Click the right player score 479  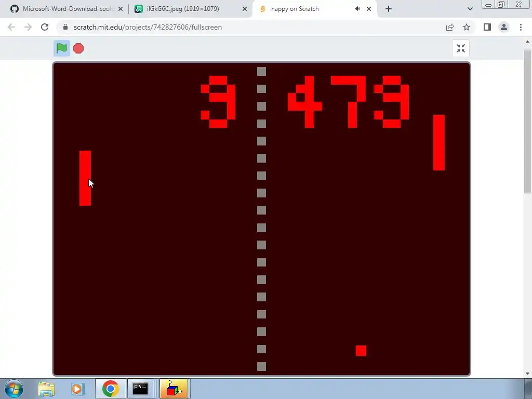tap(349, 102)
